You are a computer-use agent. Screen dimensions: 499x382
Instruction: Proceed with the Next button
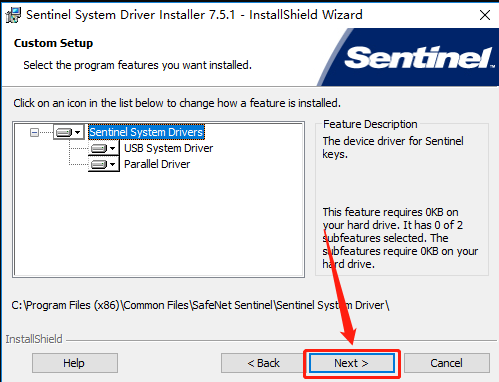pyautogui.click(x=352, y=363)
